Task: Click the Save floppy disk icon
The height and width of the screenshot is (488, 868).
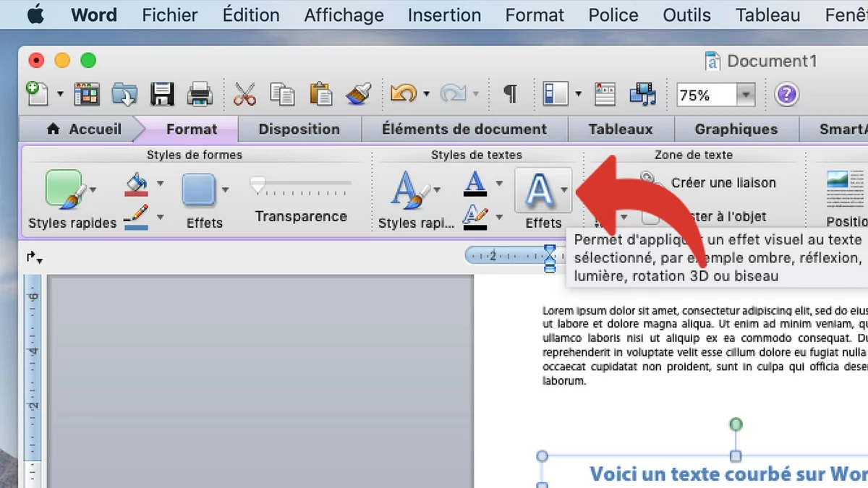Action: [x=162, y=94]
